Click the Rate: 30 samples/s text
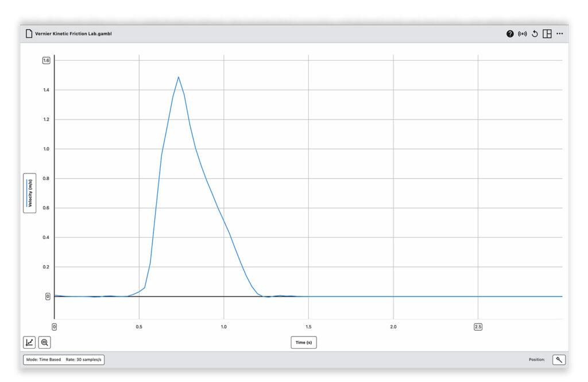 point(84,360)
